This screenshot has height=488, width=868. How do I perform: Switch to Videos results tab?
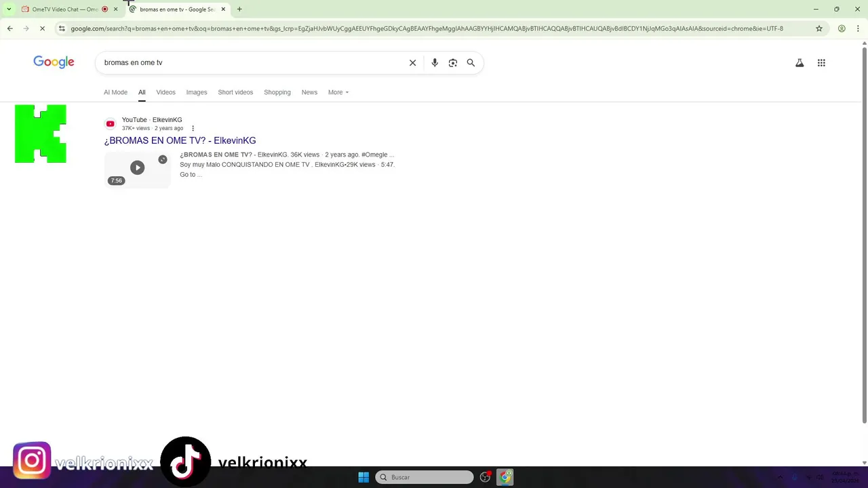[x=165, y=92]
